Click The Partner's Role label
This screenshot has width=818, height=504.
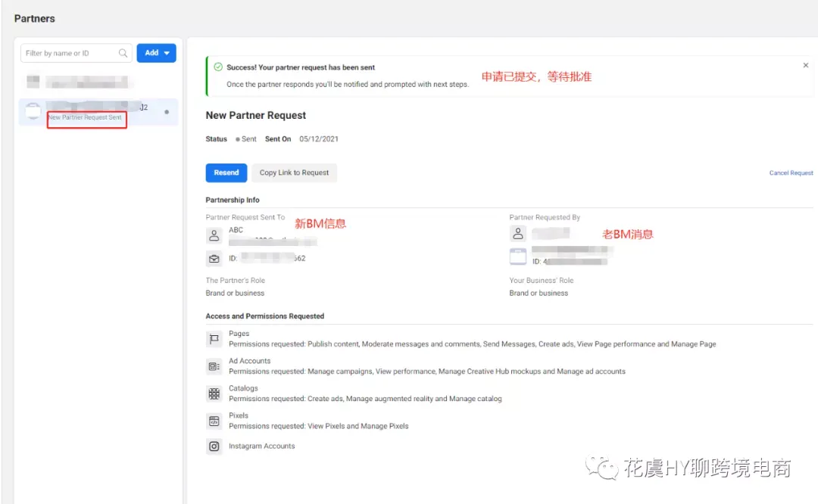coord(236,281)
